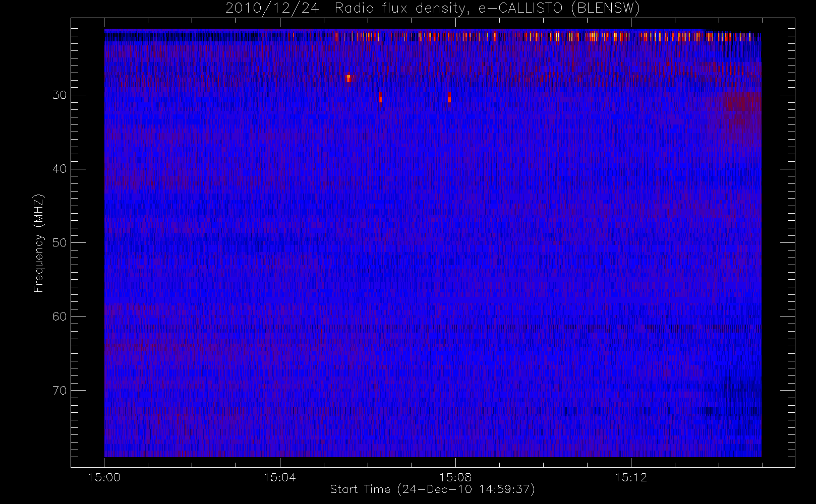Click the '15:00' time tick label

pos(104,477)
